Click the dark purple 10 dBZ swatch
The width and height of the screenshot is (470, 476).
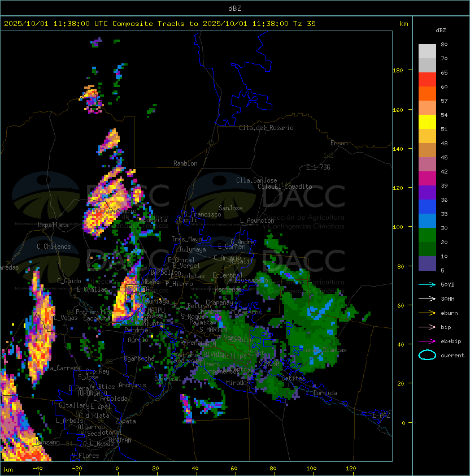tap(427, 263)
